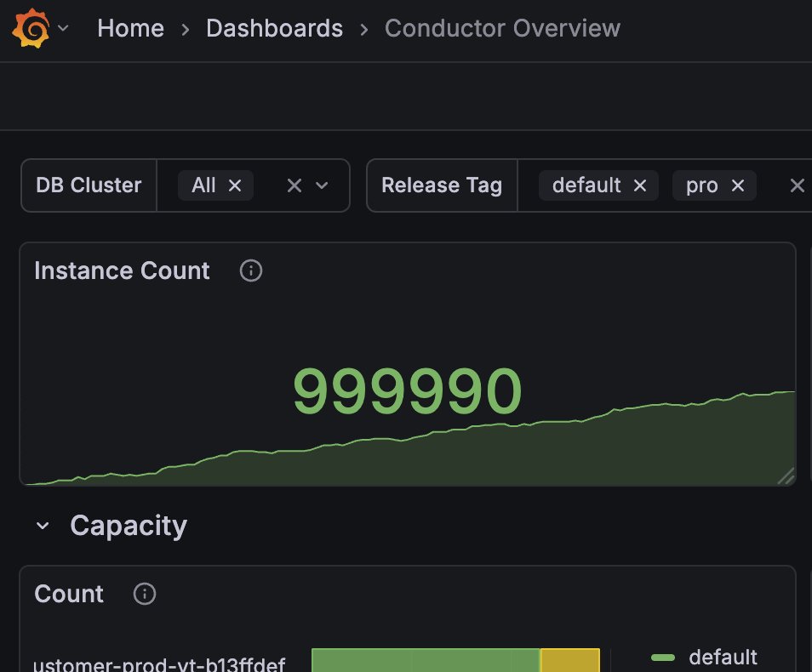
Task: Collapse the Capacity row chevron
Action: tap(43, 526)
